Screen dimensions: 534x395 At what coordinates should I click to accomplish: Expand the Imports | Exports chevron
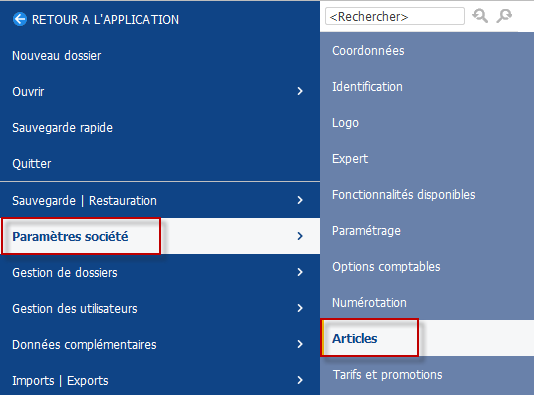pos(300,380)
